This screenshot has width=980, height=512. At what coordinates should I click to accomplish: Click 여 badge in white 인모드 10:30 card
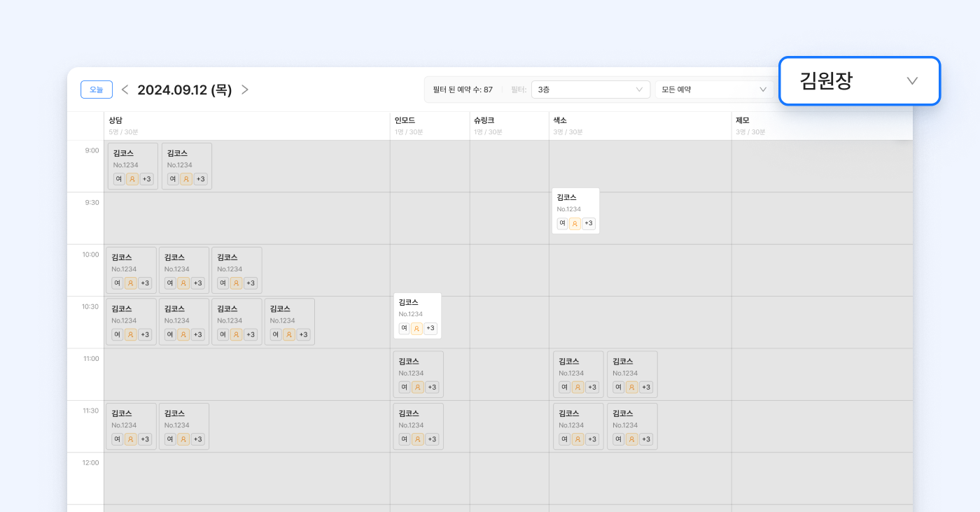[405, 328]
